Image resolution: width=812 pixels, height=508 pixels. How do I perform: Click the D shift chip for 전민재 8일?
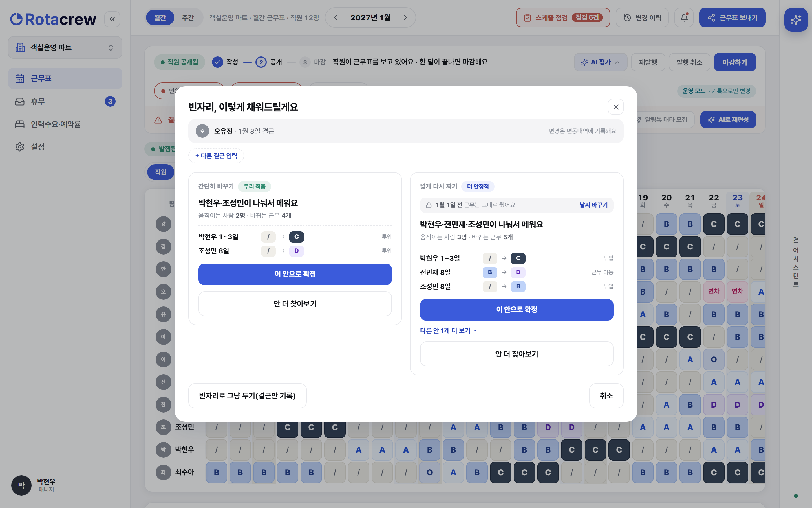[518, 272]
